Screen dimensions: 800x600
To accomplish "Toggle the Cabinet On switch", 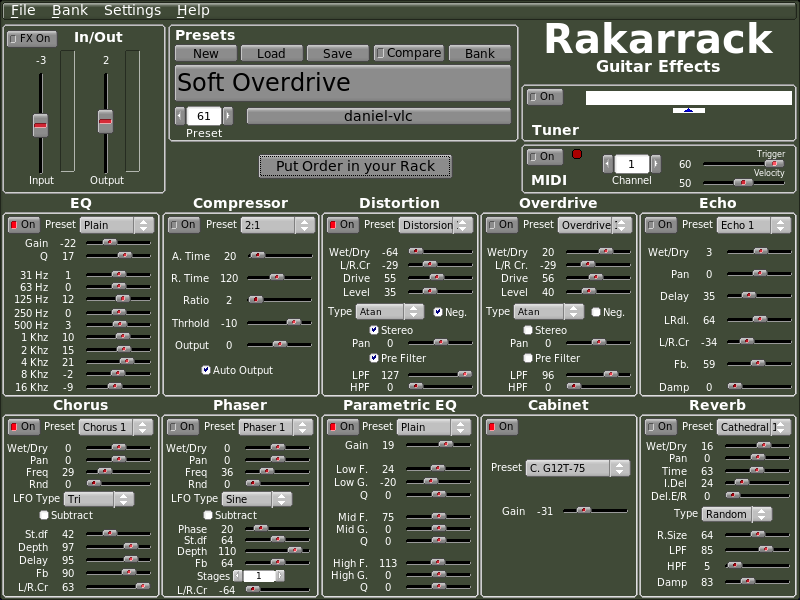I will click(501, 427).
